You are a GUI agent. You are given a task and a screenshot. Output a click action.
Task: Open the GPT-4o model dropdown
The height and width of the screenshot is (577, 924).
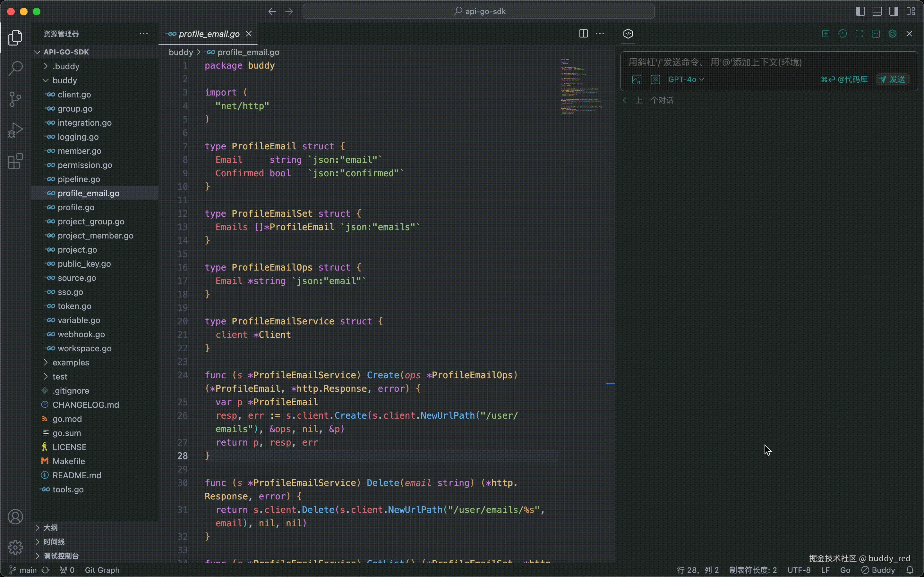point(686,79)
